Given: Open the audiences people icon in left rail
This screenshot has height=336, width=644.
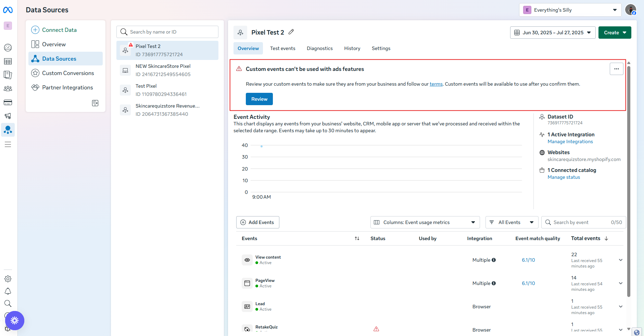Looking at the screenshot, I should pyautogui.click(x=8, y=89).
